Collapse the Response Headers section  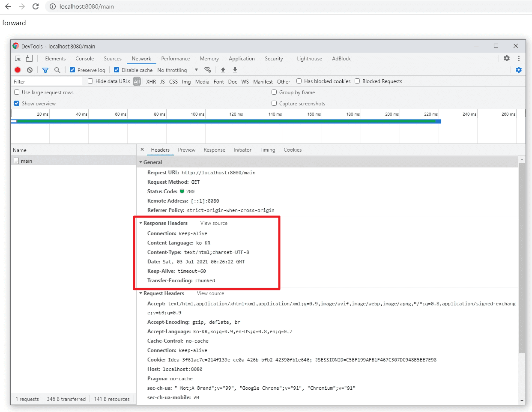[x=140, y=223]
